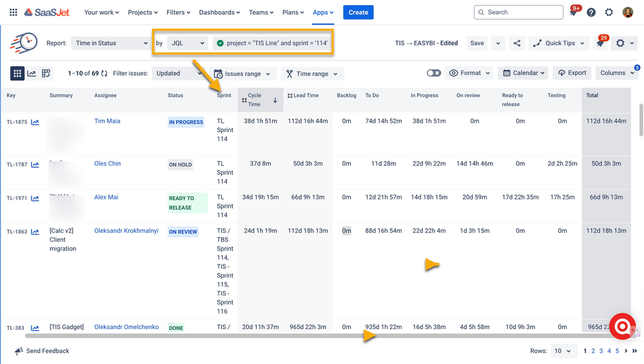Switch to pivot table view
The height and width of the screenshot is (364, 644).
click(x=46, y=74)
